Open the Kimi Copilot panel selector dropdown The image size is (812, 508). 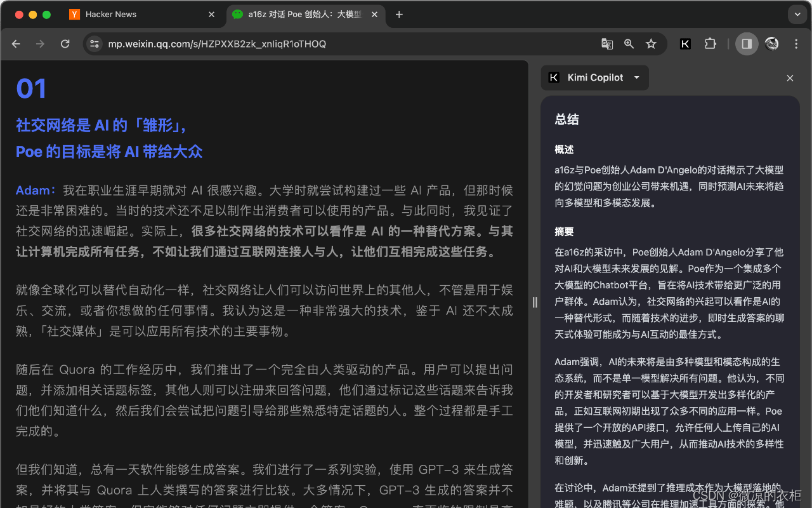pos(595,77)
